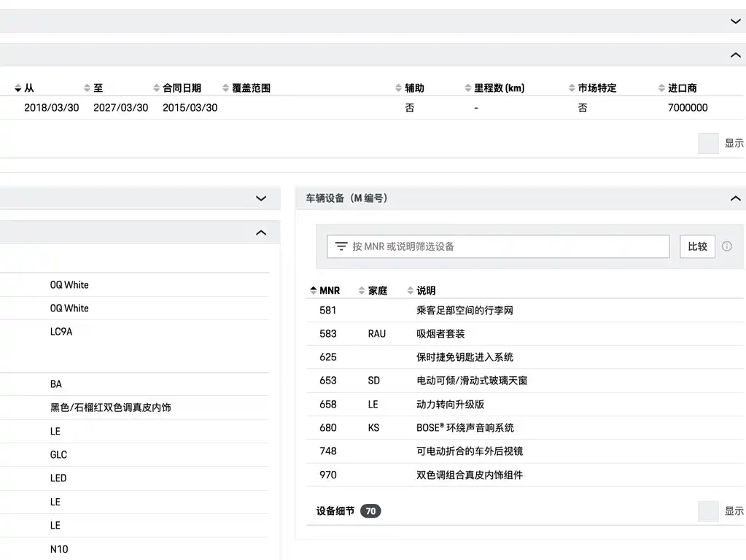The image size is (746, 560).
Task: Click the info icon beside 比较
Action: tap(726, 246)
